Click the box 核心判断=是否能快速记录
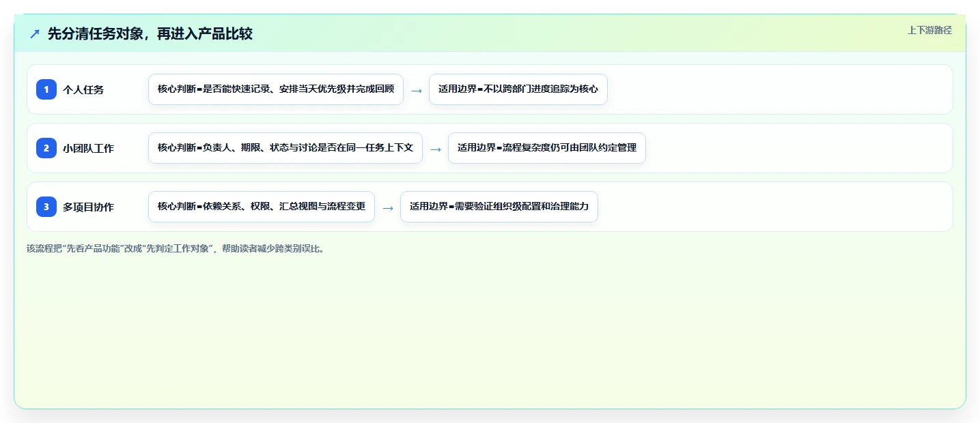Viewport: 980px width, 423px height. pos(276,89)
